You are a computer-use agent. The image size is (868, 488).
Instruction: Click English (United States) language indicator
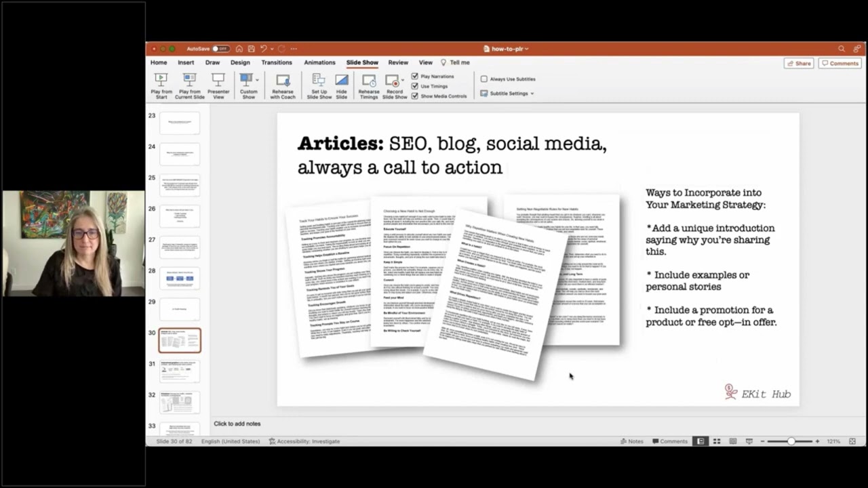(231, 441)
